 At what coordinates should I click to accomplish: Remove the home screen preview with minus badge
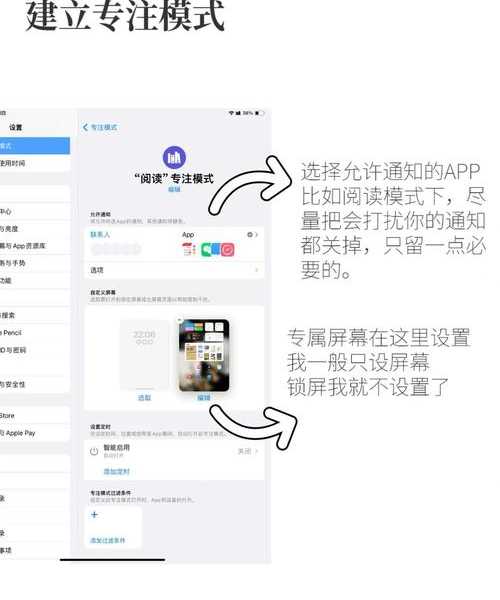tap(180, 320)
